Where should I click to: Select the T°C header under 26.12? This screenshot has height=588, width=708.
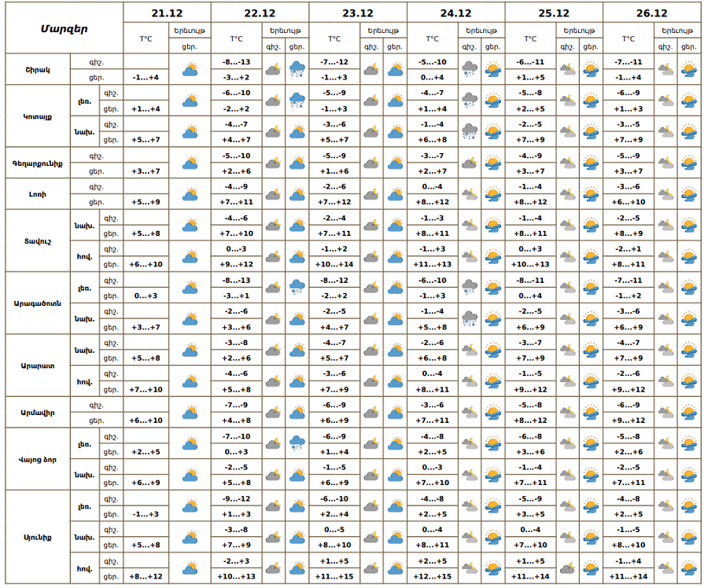tap(628, 39)
